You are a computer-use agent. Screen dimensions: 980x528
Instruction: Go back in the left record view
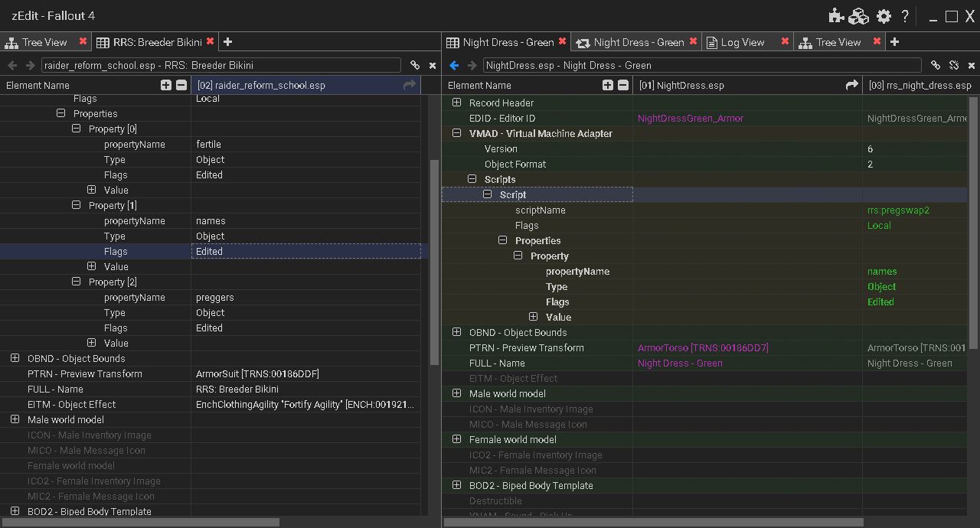[x=12, y=66]
